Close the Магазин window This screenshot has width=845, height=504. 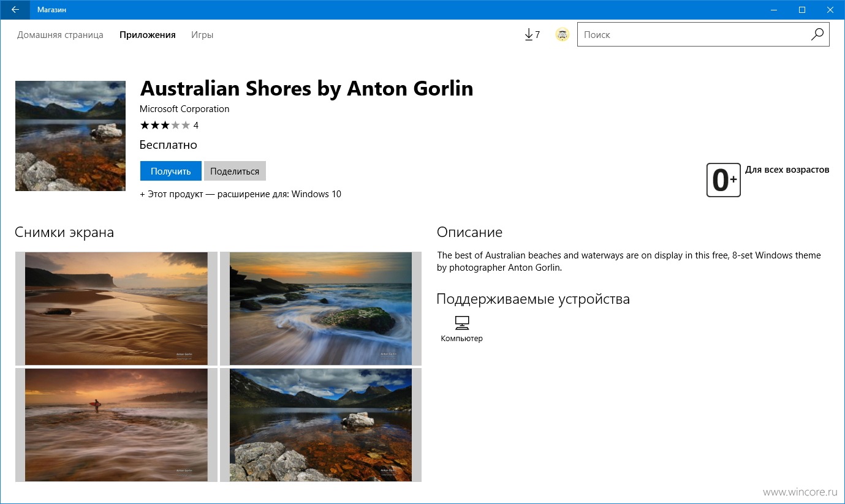tap(830, 10)
